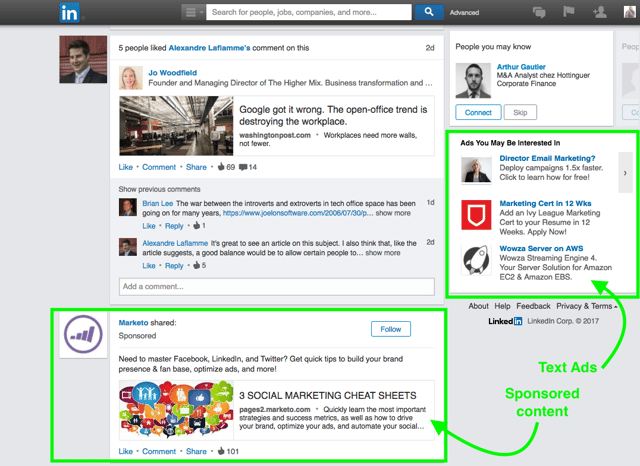This screenshot has width=640, height=466.
Task: Click thumbs-up icon with 5 likes on Alexandre's comment
Action: click(x=197, y=265)
